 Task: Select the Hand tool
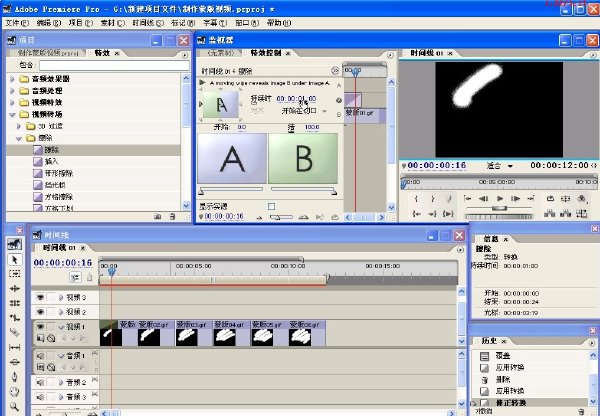tap(15, 392)
